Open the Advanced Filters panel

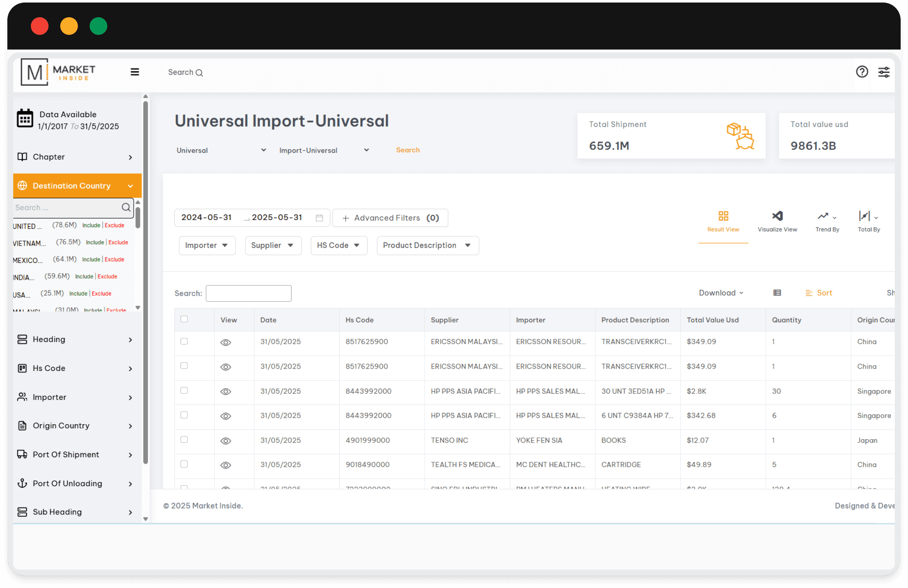click(x=389, y=217)
